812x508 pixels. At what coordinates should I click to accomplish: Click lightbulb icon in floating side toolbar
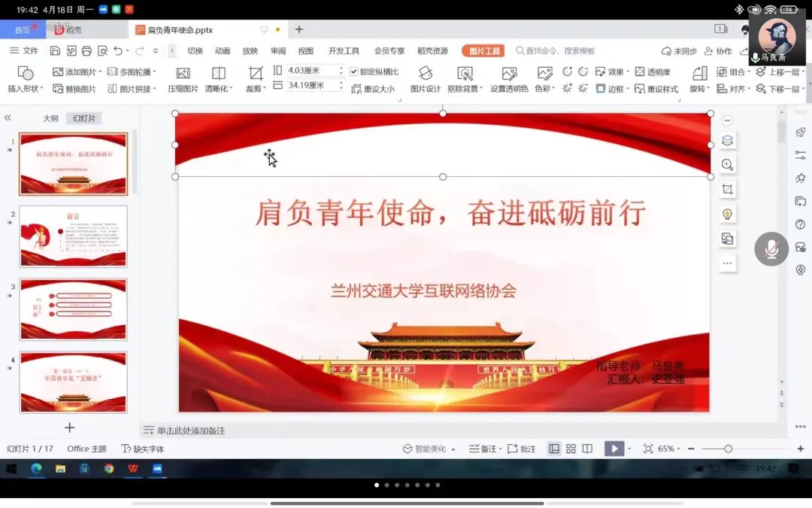tap(728, 214)
